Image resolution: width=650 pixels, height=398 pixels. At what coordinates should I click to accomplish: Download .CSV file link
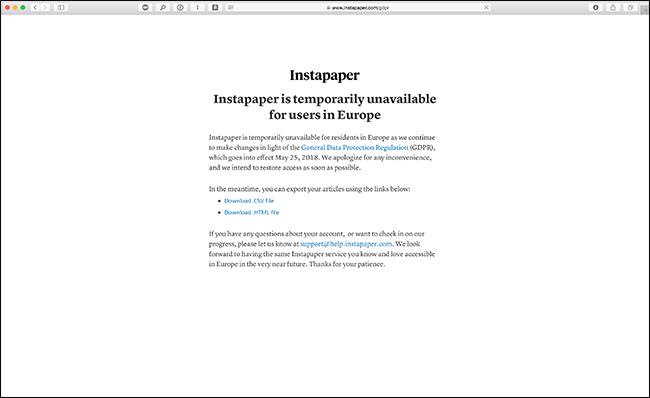pos(249,201)
